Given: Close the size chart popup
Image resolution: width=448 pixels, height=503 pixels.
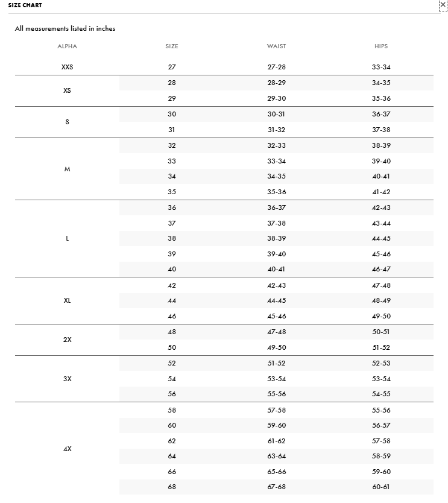Looking at the screenshot, I should point(443,5).
